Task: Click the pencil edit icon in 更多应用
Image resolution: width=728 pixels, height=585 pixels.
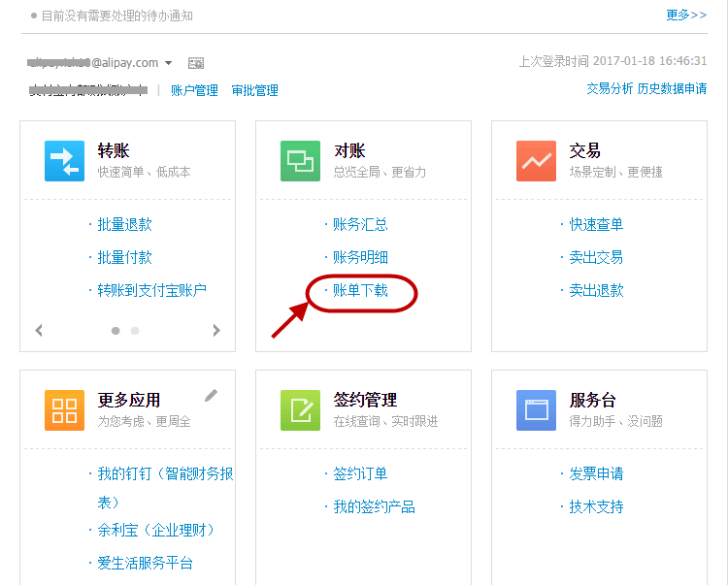Action: [211, 395]
